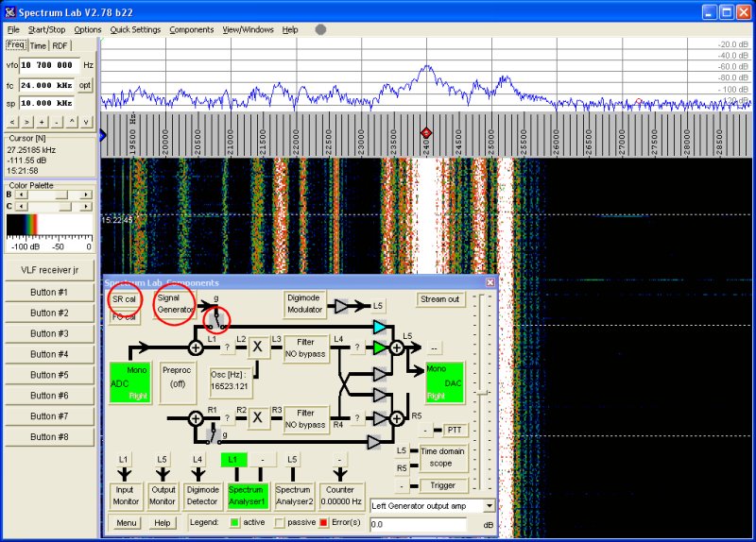756x542 pixels.
Task: Click the vfo frequency input field
Action: click(49, 65)
